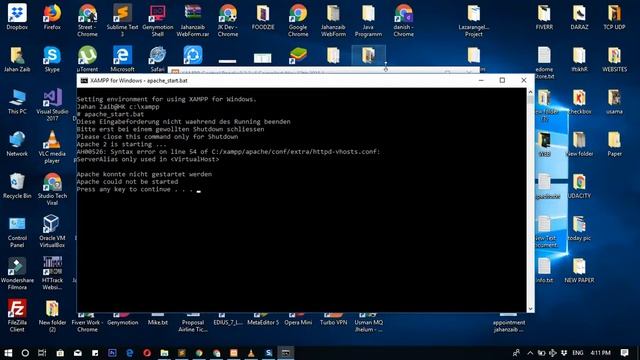Open the UDACITY Chrome shortcut
The height and width of the screenshot is (360, 640).
pyautogui.click(x=579, y=186)
